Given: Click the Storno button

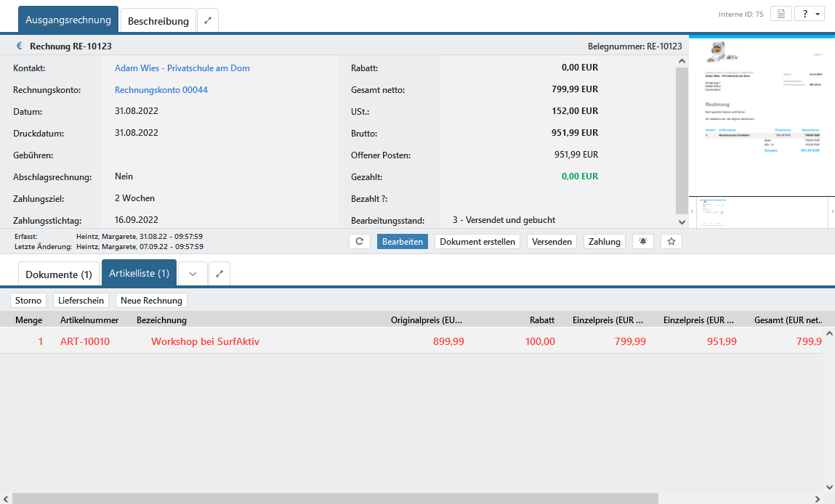Looking at the screenshot, I should click(x=28, y=301).
